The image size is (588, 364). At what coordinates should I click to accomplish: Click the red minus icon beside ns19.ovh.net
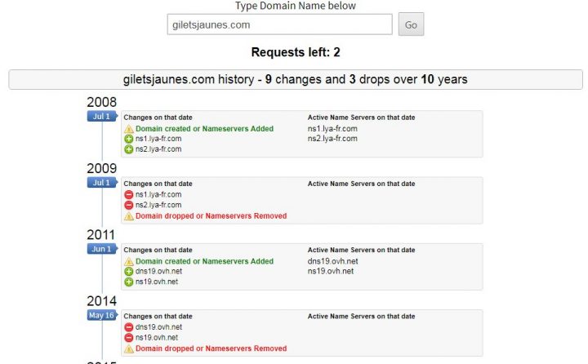[x=129, y=338]
